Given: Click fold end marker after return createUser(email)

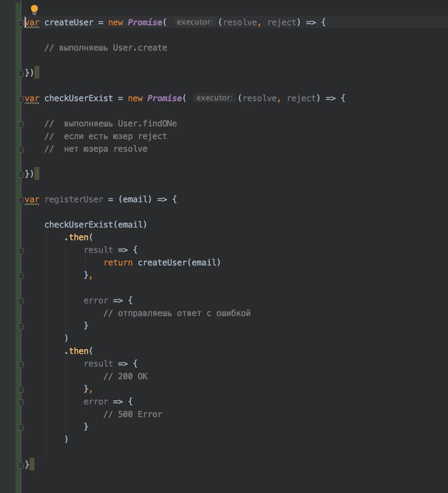Looking at the screenshot, I should pos(21,276).
